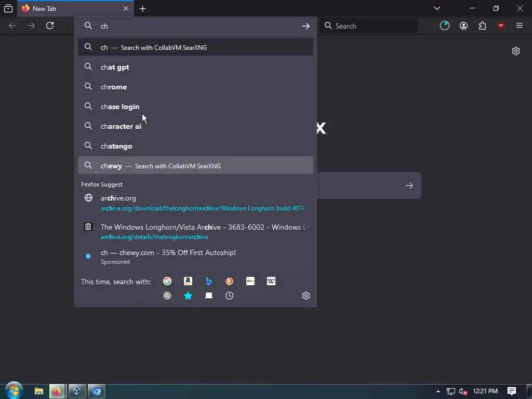Choose the highlighted 'chewy' search suggestion

coord(195,166)
